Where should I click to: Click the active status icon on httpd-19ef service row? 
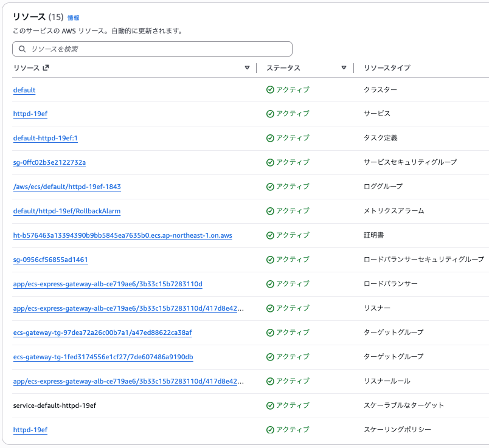pyautogui.click(x=269, y=114)
